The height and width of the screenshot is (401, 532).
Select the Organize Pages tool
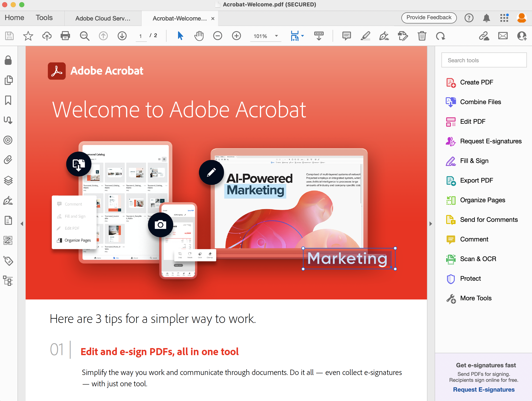click(482, 200)
